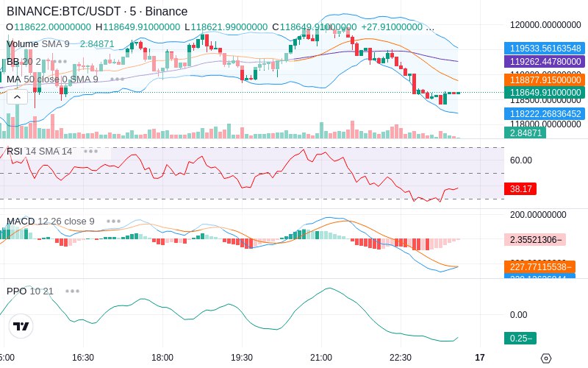Click the red RSI 38.17 value label
This screenshot has width=588, height=368.
click(520, 188)
